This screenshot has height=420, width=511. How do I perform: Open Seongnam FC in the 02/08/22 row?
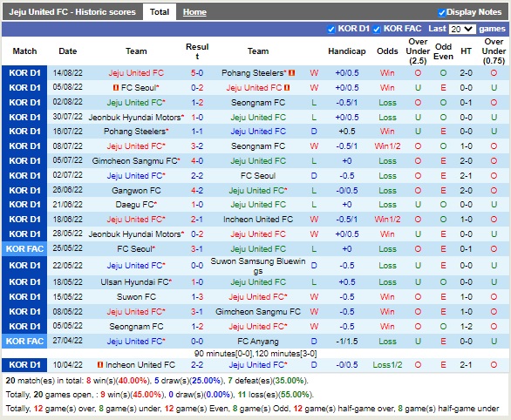258,103
